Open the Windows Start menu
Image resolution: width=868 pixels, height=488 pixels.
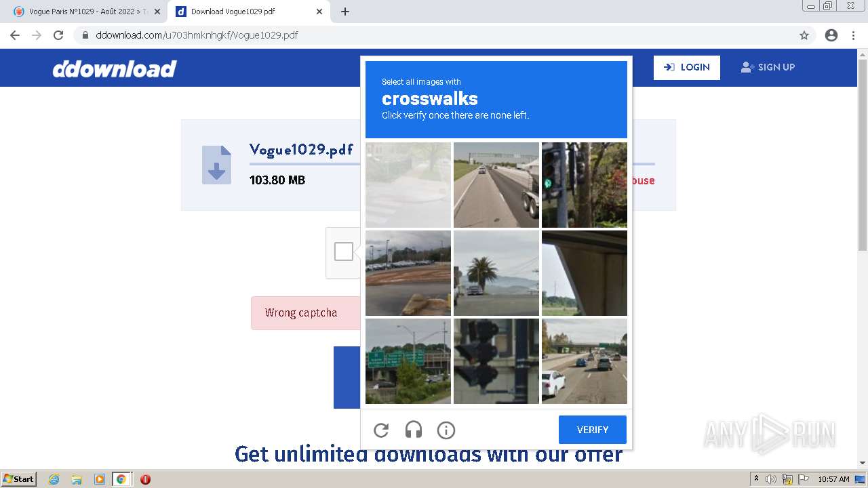point(19,479)
